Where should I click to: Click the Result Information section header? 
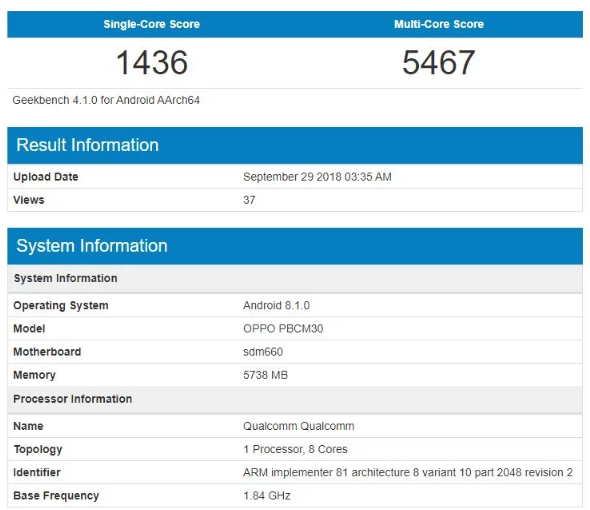[295, 145]
